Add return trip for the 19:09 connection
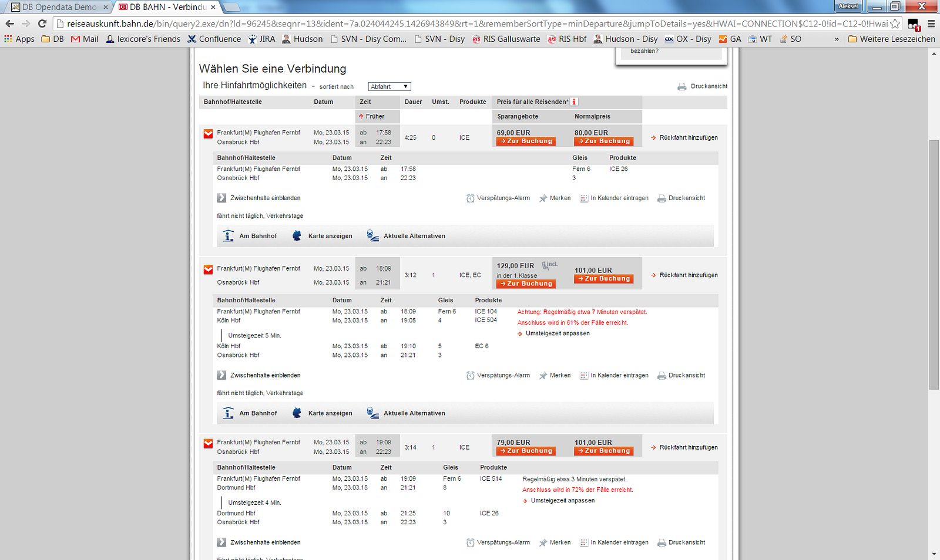This screenshot has width=940, height=560. pos(684,447)
